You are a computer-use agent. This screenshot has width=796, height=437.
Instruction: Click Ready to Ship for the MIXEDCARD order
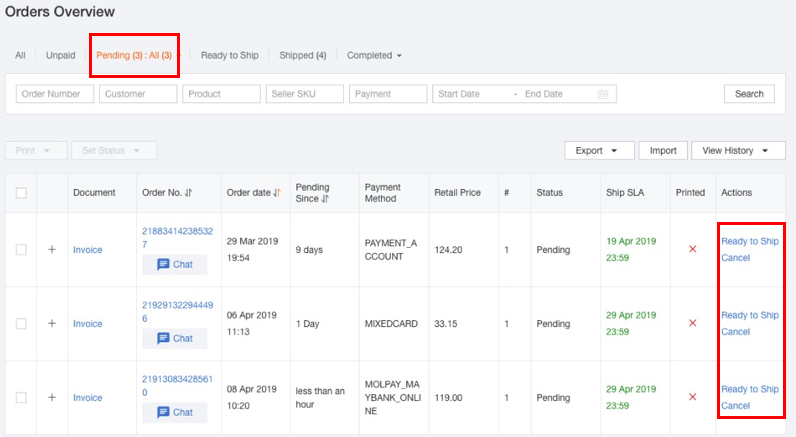[749, 315]
